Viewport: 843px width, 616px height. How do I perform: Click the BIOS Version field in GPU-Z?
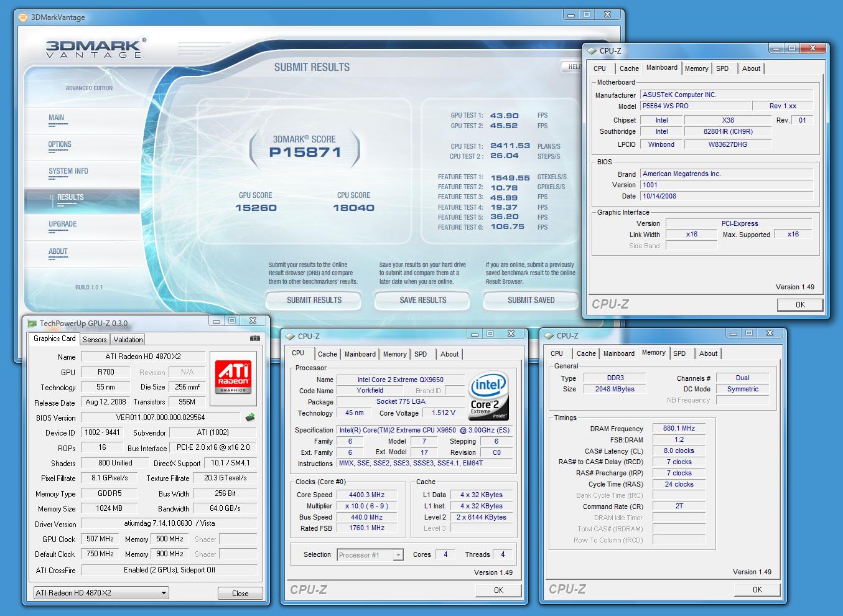tap(161, 418)
